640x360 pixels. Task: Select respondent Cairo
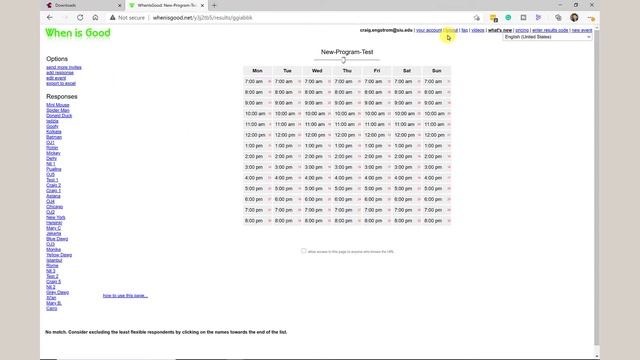click(x=51, y=309)
